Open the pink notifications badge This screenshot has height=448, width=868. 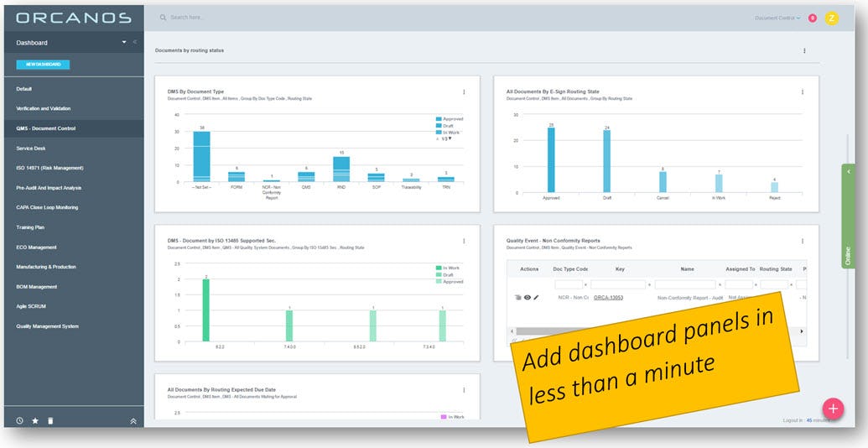pyautogui.click(x=812, y=18)
